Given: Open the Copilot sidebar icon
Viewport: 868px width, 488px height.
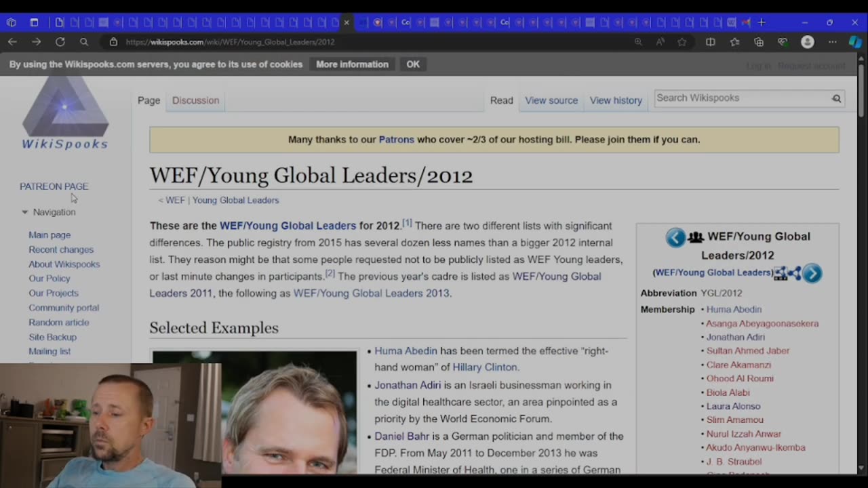Looking at the screenshot, I should coord(855,41).
